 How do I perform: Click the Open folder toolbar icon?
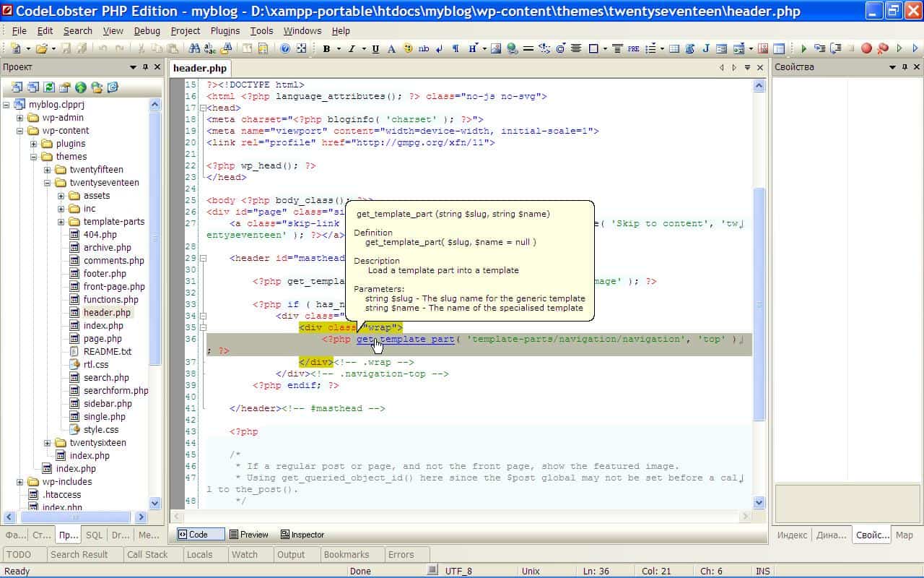tap(41, 48)
